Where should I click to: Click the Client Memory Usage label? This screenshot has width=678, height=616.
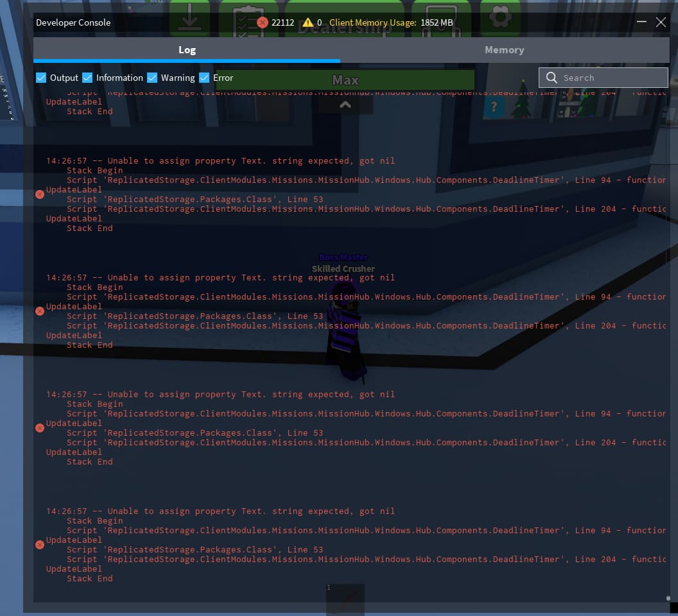point(373,22)
